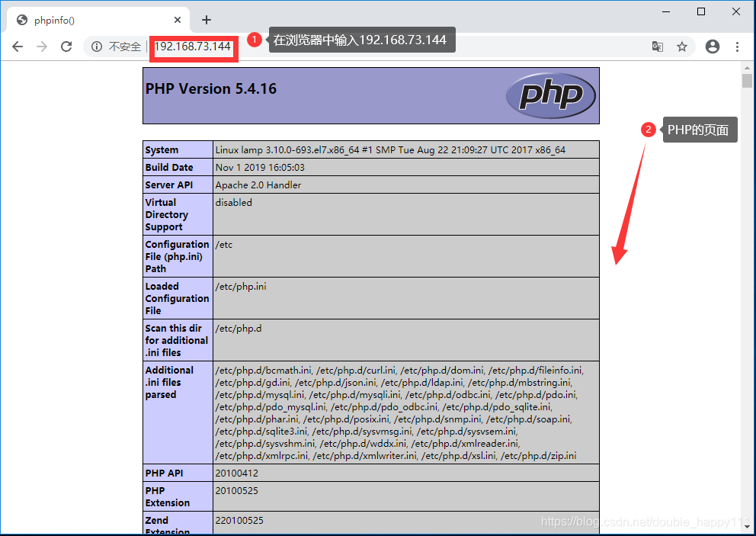Click the '/etc/php.d' value
The width and height of the screenshot is (756, 536).
pos(239,329)
